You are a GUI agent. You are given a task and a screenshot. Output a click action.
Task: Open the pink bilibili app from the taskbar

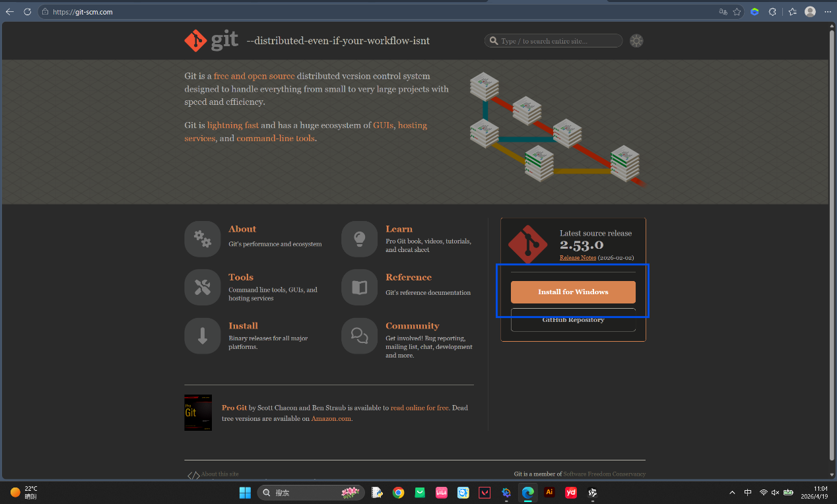(x=442, y=492)
